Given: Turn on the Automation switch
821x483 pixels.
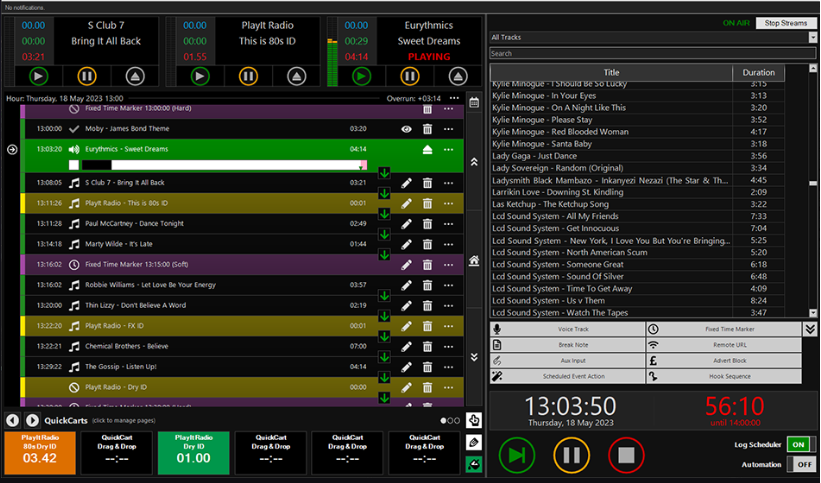Looking at the screenshot, I should click(799, 464).
